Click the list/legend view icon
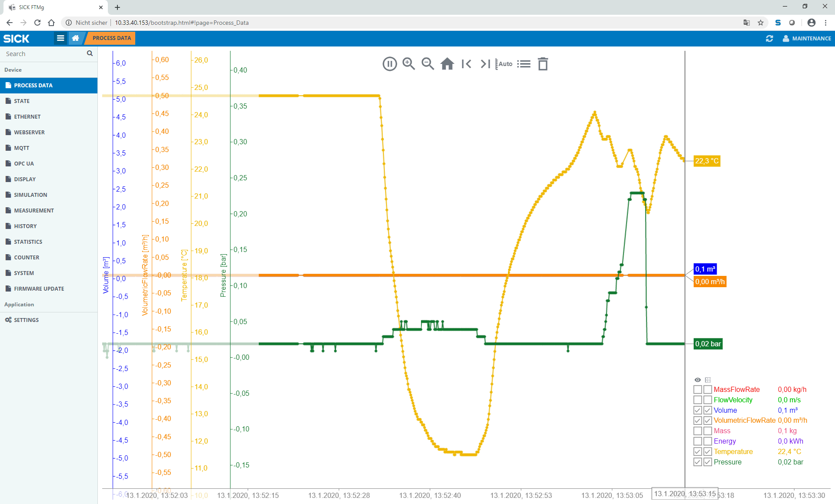This screenshot has width=835, height=504. click(x=524, y=64)
